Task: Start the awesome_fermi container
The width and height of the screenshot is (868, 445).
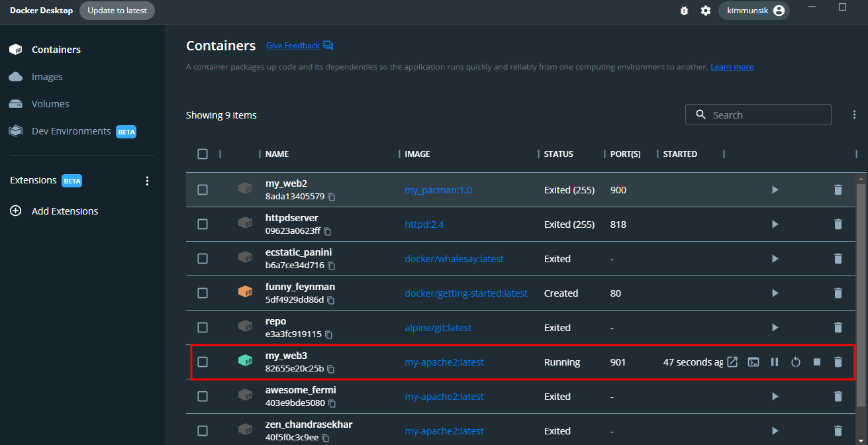Action: pos(775,397)
